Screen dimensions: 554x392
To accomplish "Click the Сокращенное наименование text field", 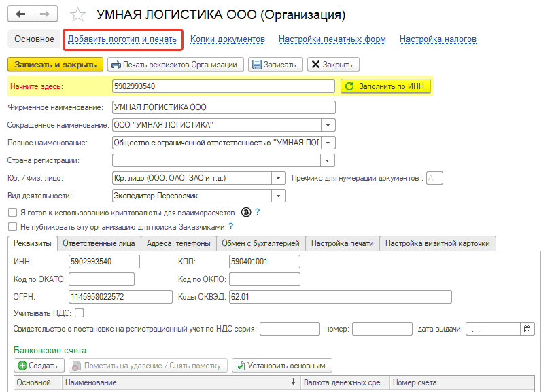I will click(217, 125).
